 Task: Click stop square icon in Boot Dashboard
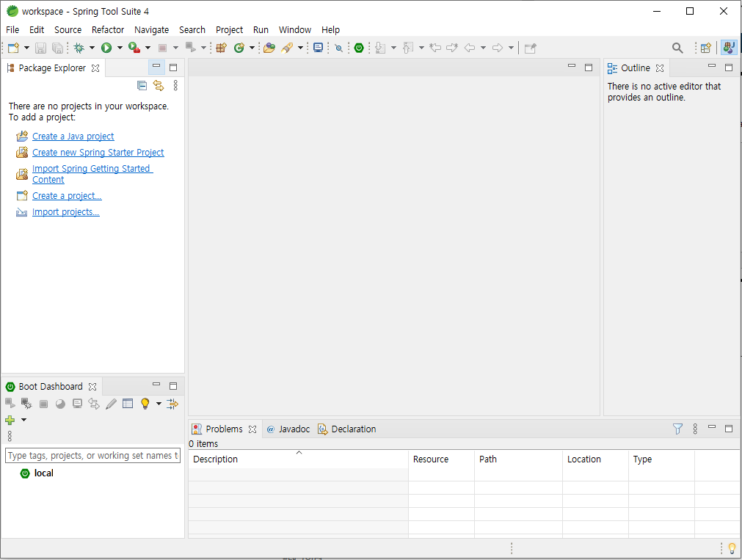point(43,404)
